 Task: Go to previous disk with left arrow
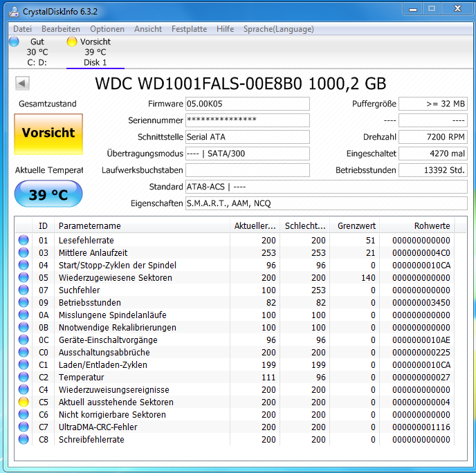[x=22, y=83]
